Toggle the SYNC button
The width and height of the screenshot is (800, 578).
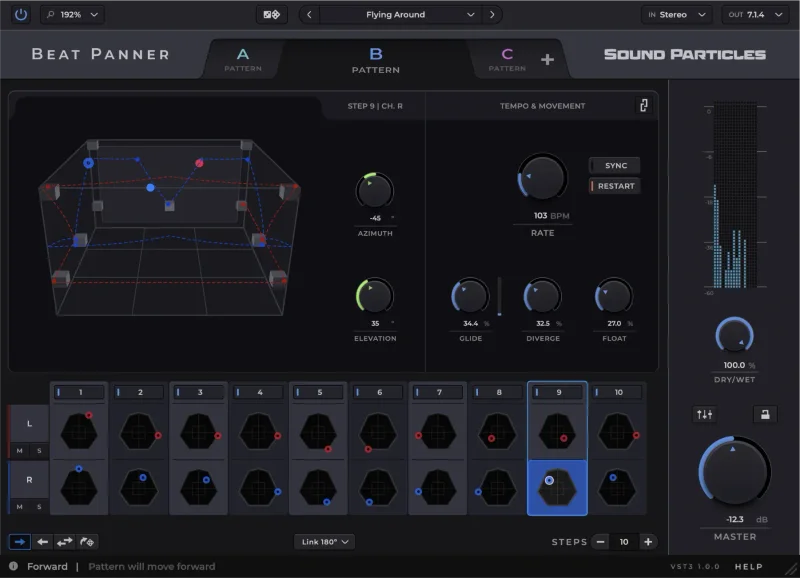pos(615,165)
